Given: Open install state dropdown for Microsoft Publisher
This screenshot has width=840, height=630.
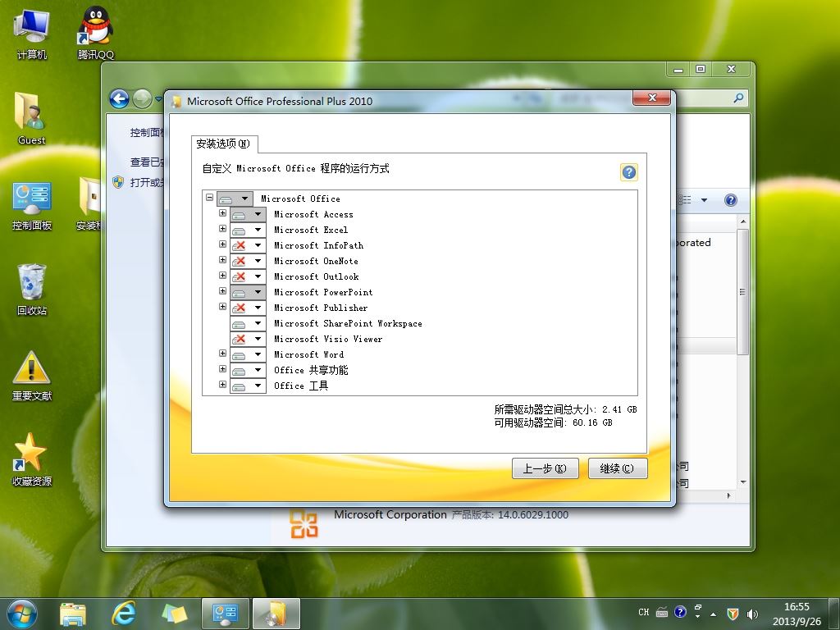Looking at the screenshot, I should [x=248, y=308].
